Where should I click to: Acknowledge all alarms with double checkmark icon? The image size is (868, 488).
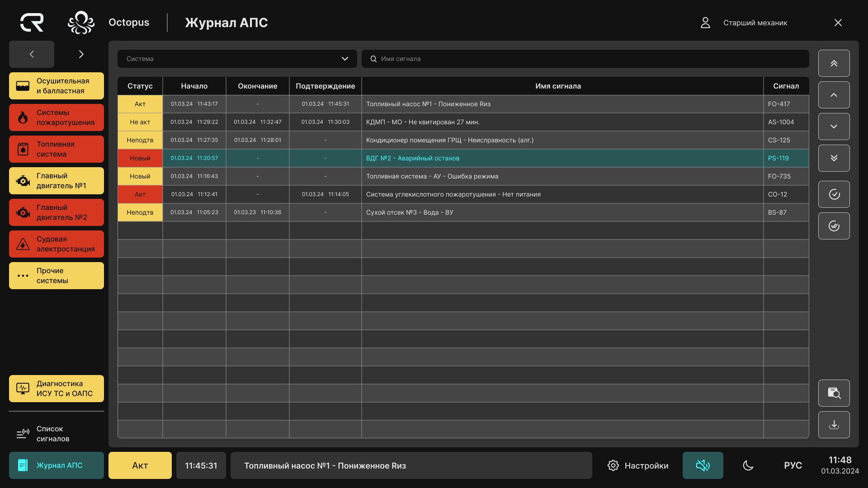coord(834,226)
